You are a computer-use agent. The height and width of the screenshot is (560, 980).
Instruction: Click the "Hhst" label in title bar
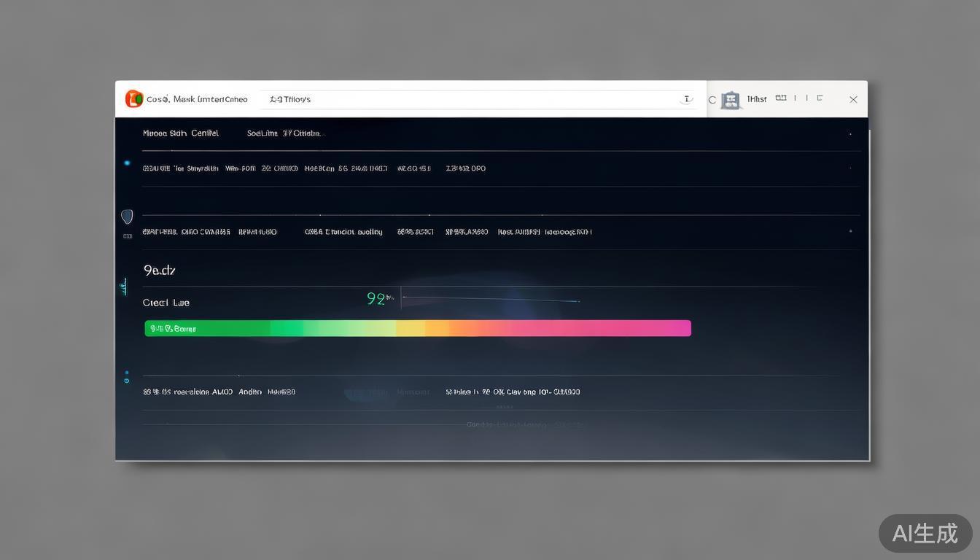(x=757, y=99)
